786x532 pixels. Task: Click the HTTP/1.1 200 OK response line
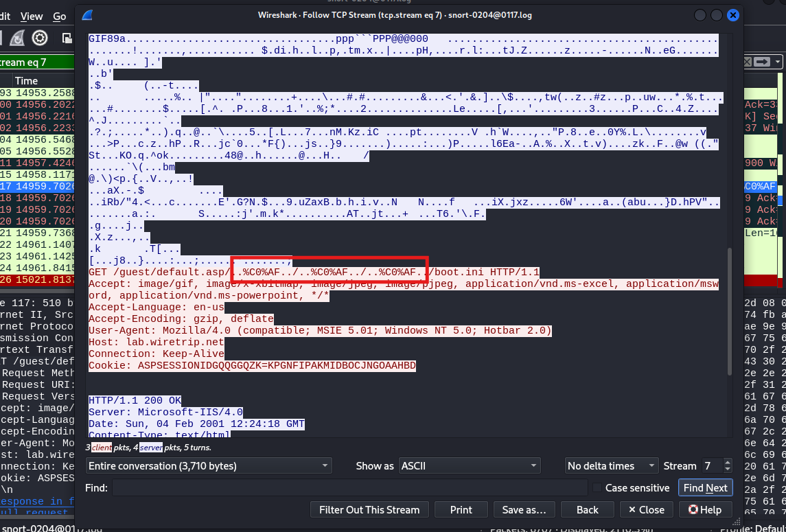coord(135,401)
